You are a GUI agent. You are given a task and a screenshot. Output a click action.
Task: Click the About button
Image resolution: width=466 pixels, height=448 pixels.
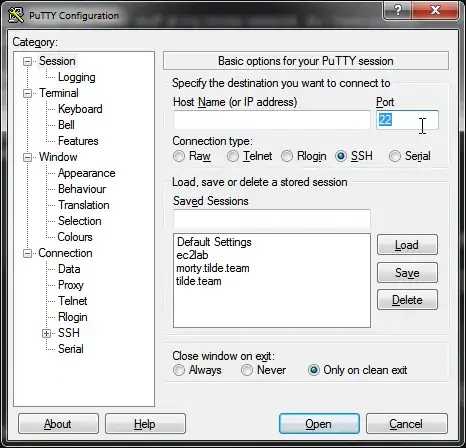click(58, 424)
